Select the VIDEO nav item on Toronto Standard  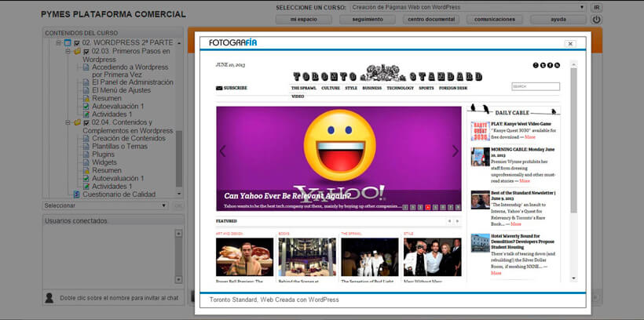tap(298, 96)
